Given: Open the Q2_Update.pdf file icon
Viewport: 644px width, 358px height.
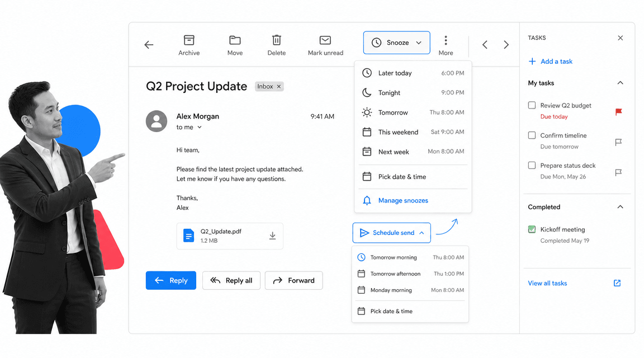Looking at the screenshot, I should pyautogui.click(x=188, y=235).
